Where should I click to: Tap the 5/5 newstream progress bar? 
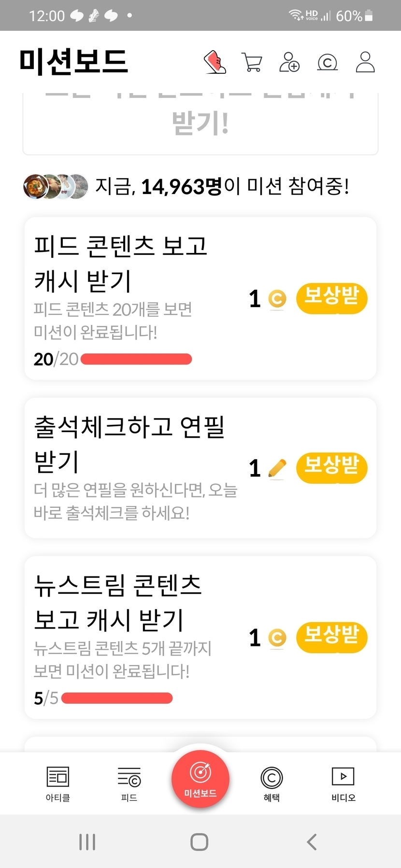[117, 698]
